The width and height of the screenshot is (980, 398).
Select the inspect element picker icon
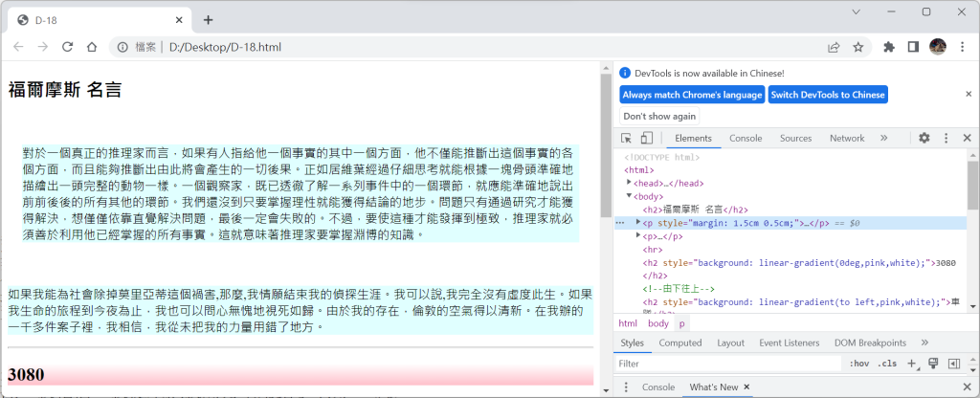tap(626, 138)
